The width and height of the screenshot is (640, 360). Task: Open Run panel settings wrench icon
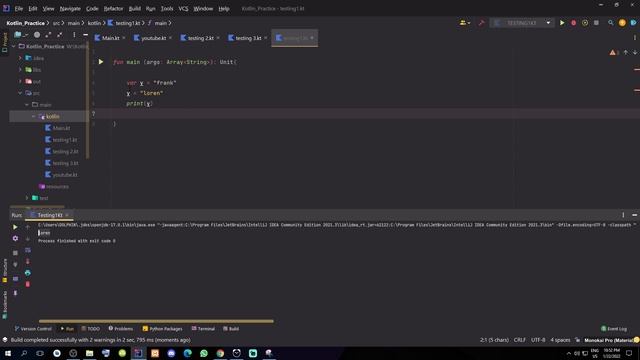(x=15, y=238)
